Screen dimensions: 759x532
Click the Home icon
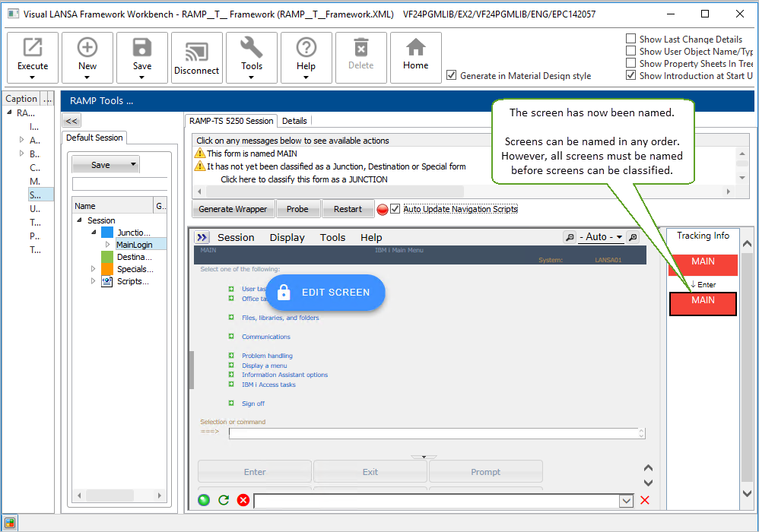pos(415,47)
